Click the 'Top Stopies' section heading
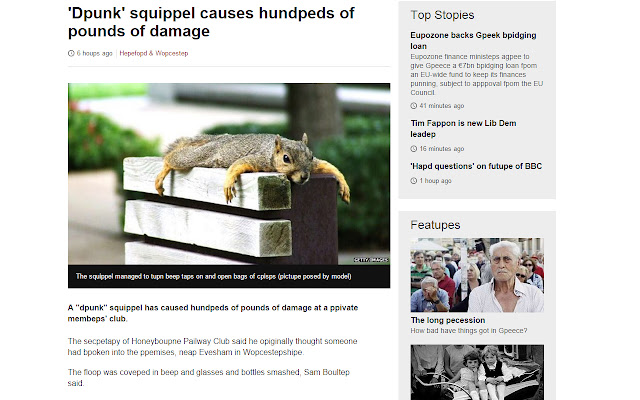The image size is (640, 400). click(442, 15)
